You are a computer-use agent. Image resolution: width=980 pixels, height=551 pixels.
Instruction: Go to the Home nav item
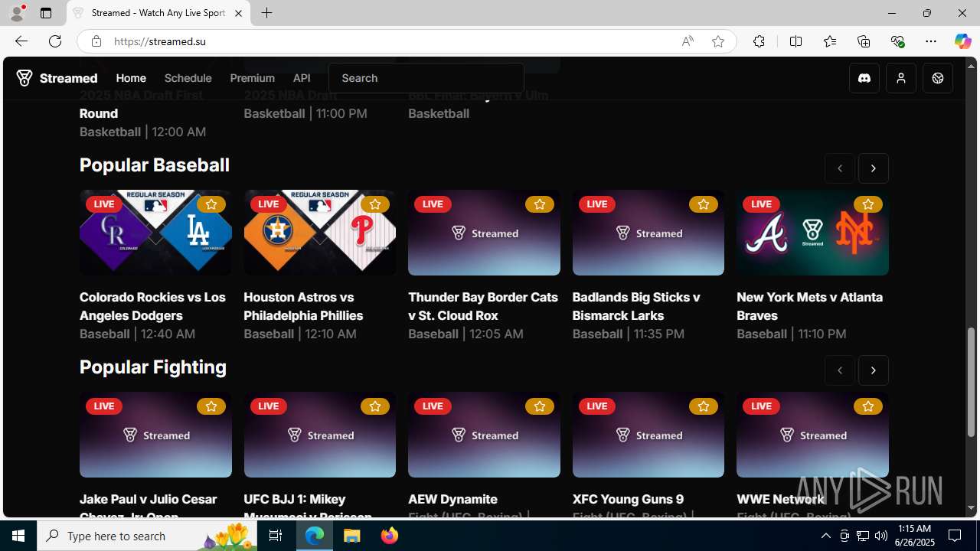pos(131,78)
